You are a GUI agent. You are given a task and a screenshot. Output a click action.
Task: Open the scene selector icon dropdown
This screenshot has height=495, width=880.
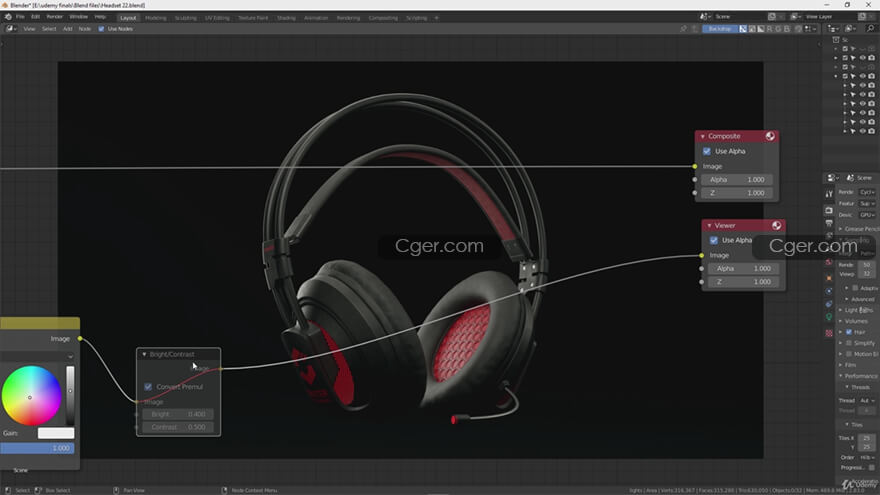[x=705, y=17]
